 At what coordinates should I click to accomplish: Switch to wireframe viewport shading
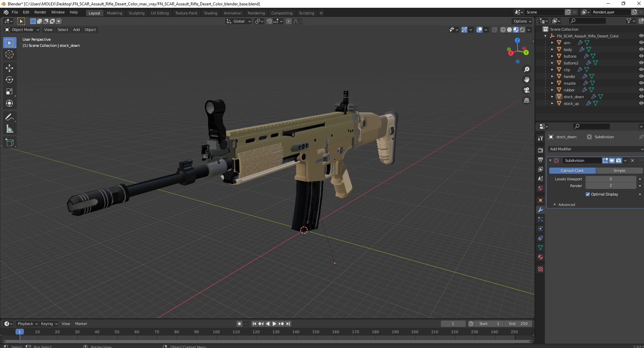503,30
